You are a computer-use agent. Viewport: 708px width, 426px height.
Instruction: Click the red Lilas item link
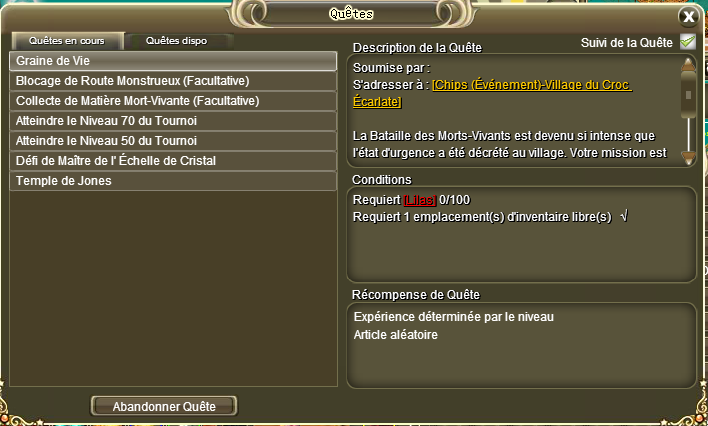pos(420,200)
